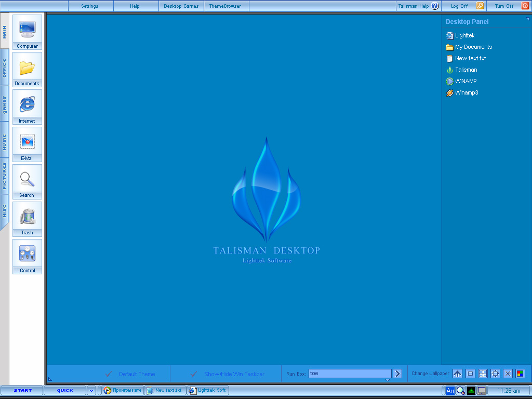Viewport: 532px width, 399px height.
Task: Switch to the OFFICE side tab
Action: pyautogui.click(x=4, y=68)
